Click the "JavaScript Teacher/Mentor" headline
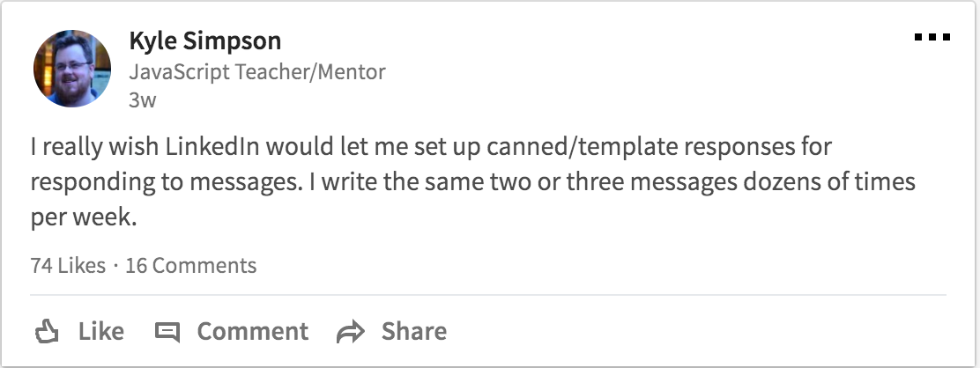This screenshot has height=368, width=980. click(257, 71)
